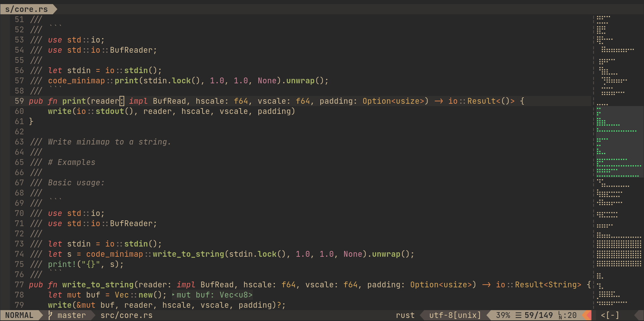Switch to the s/core.rs tab at the top

tap(27, 9)
